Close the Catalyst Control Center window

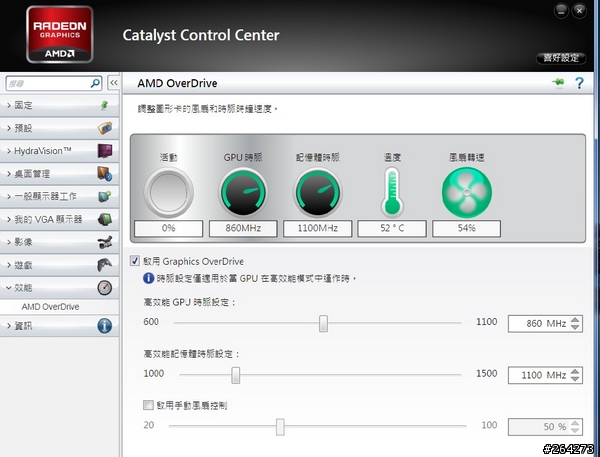coord(579,11)
